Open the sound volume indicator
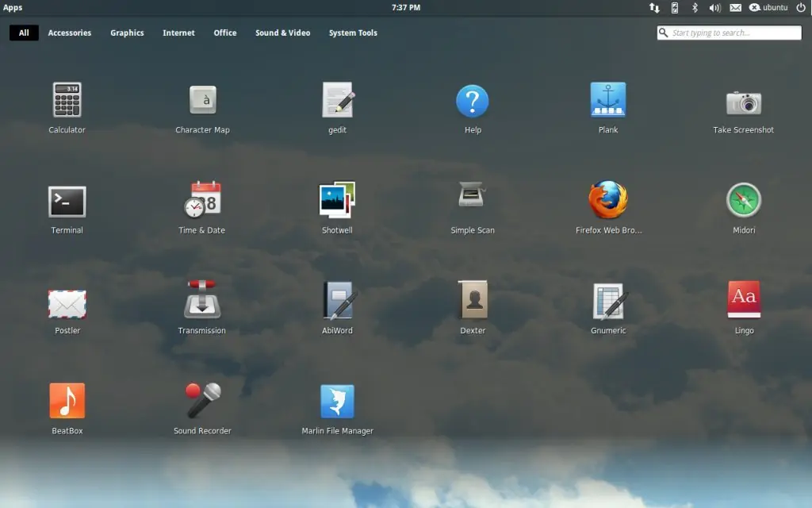 pos(715,7)
